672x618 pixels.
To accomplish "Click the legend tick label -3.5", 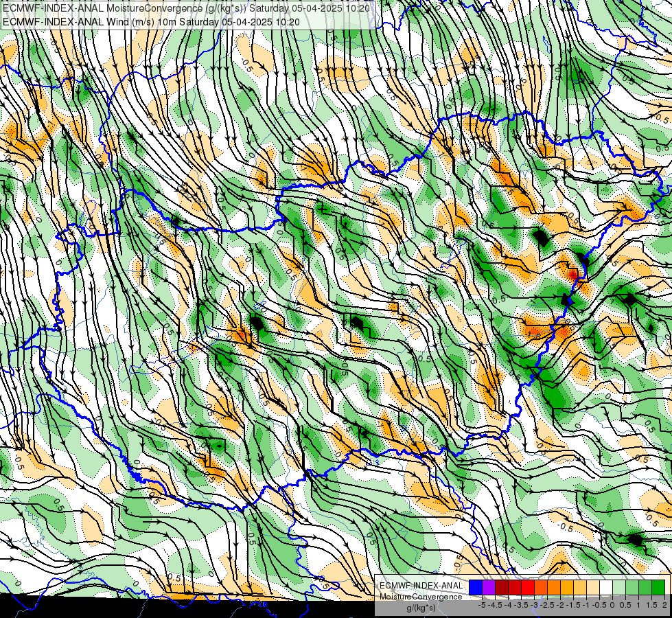I will [x=521, y=605].
